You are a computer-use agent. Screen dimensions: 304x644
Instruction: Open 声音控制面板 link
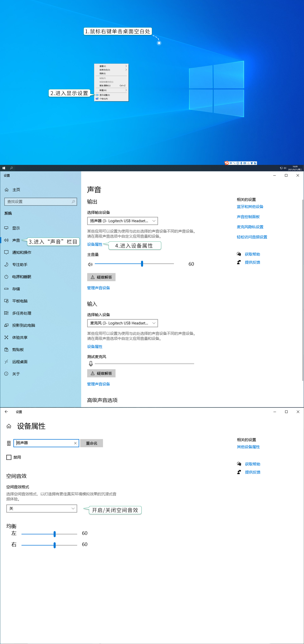pyautogui.click(x=248, y=217)
